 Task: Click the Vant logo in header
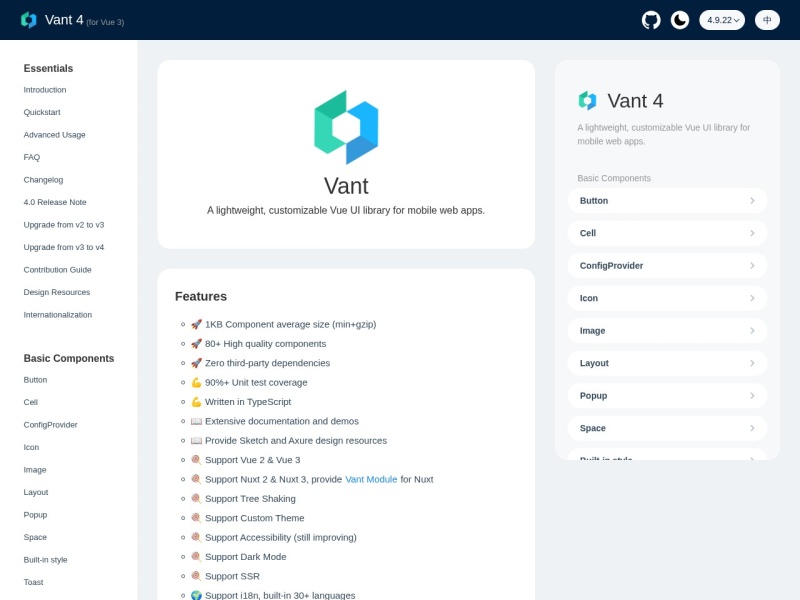click(x=29, y=20)
